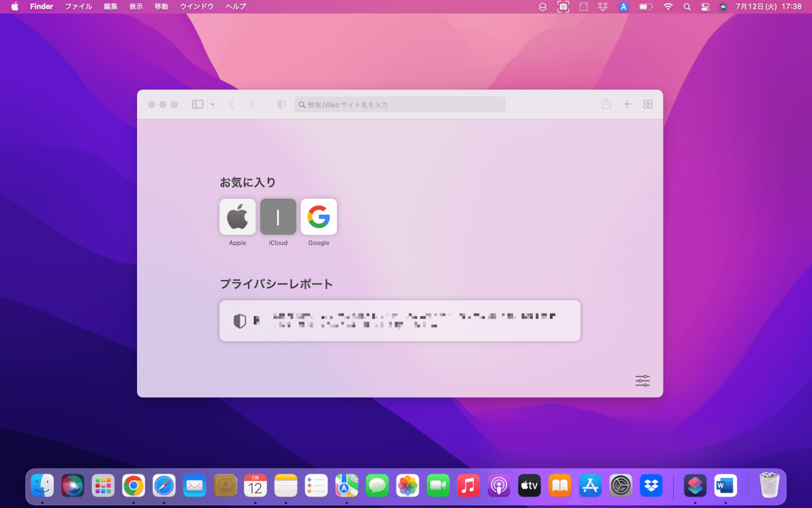Click the screenshot camera menu bar icon
812x508 pixels.
pos(563,6)
